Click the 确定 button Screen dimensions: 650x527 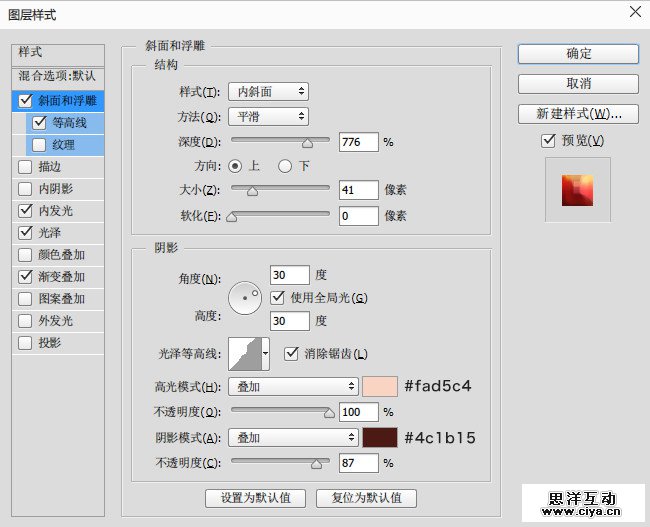[578, 54]
